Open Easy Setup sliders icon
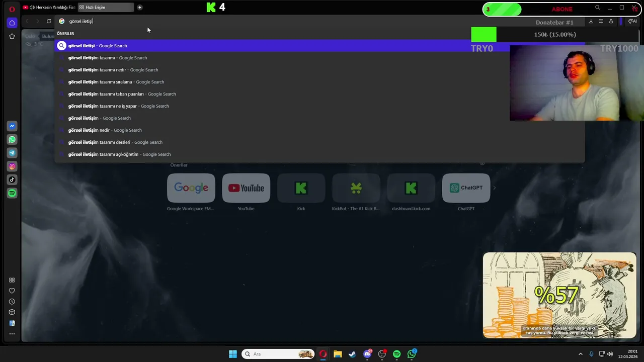 [x=601, y=21]
